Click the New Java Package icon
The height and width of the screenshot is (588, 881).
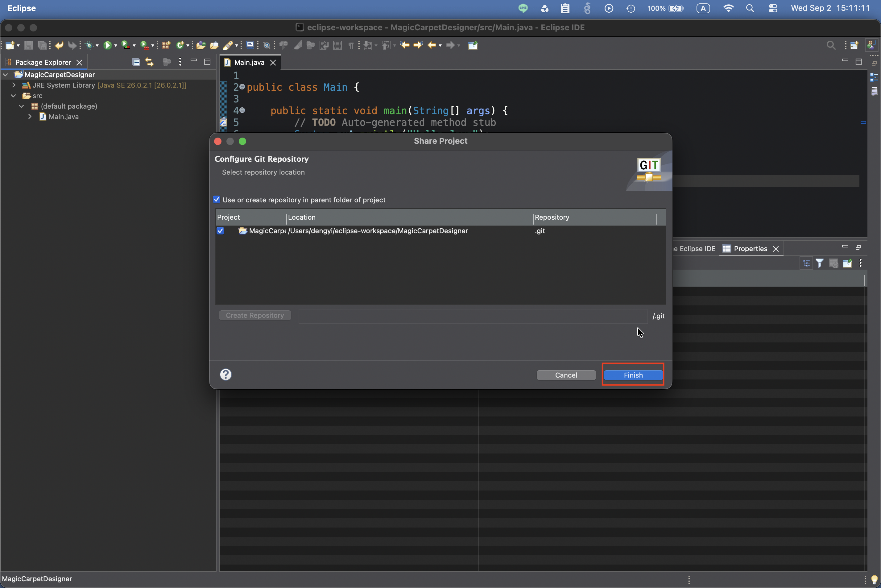tap(166, 45)
